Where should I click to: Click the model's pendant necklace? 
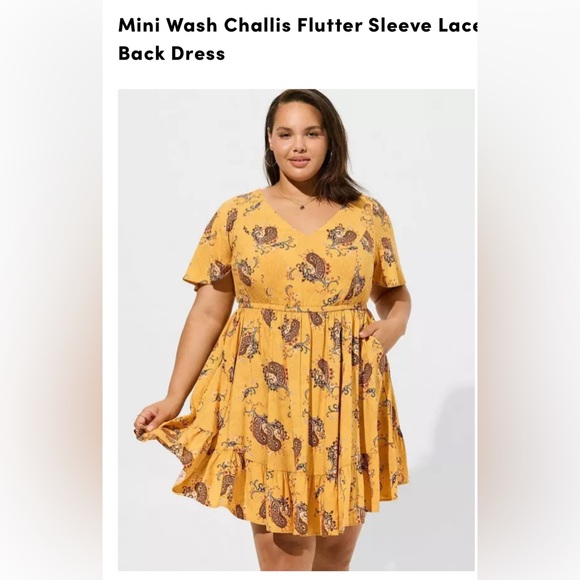click(x=302, y=207)
